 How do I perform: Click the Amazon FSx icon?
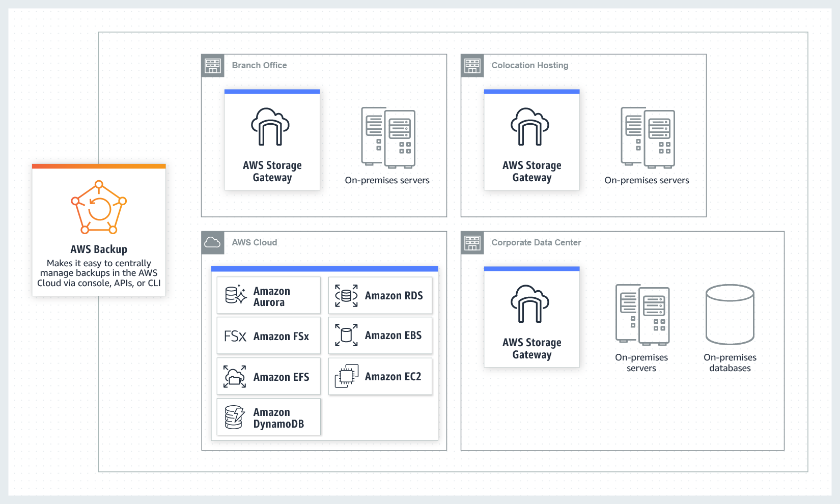235,337
